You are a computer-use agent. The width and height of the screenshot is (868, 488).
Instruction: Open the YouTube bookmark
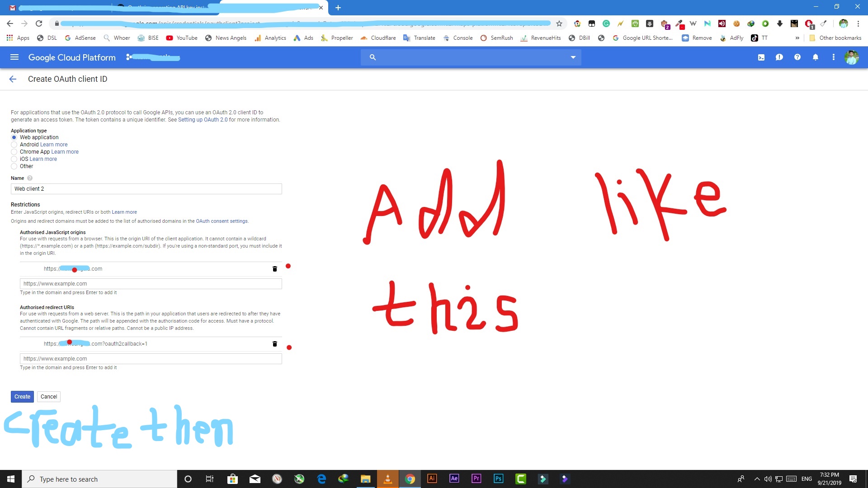[182, 38]
